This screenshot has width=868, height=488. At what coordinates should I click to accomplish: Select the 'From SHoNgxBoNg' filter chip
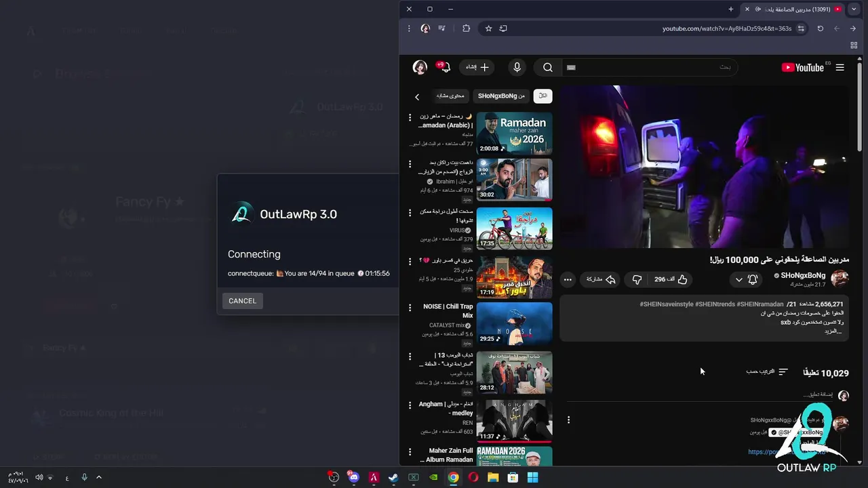click(x=501, y=96)
